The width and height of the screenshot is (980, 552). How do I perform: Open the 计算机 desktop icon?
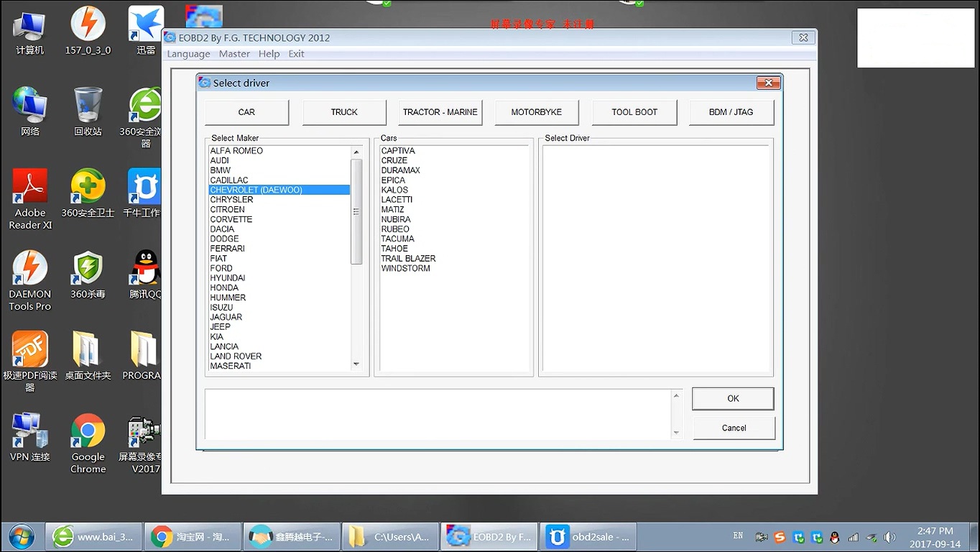(30, 31)
